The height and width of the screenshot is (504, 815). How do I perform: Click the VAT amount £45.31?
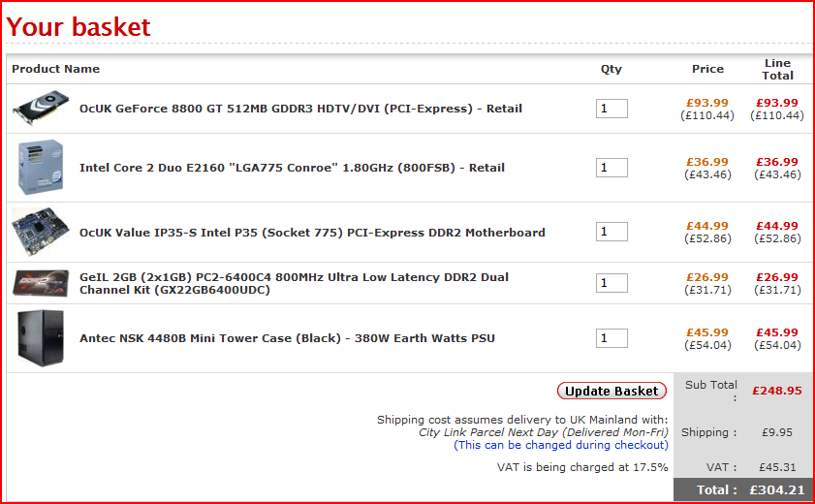[777, 467]
